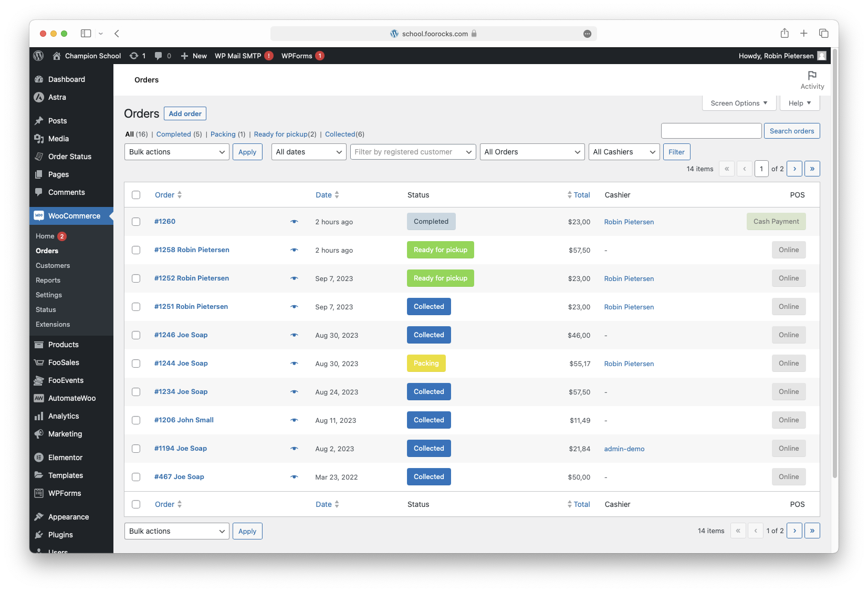Viewport: 868px width, 592px height.
Task: Open Order Status sidebar icon
Action: (39, 157)
